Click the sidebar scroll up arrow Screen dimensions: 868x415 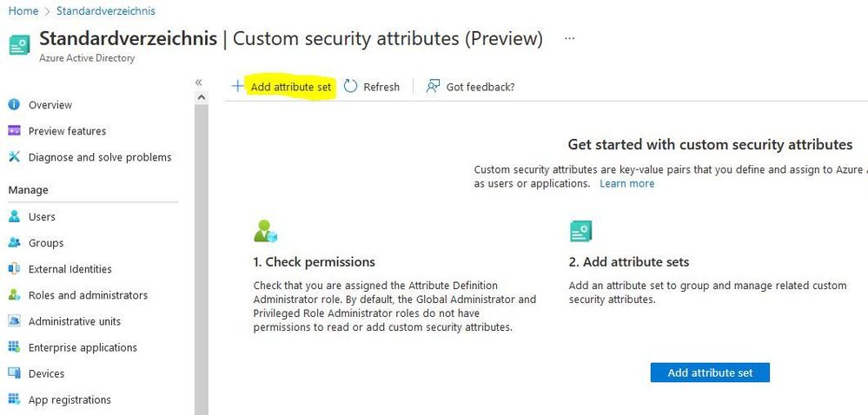(x=202, y=98)
